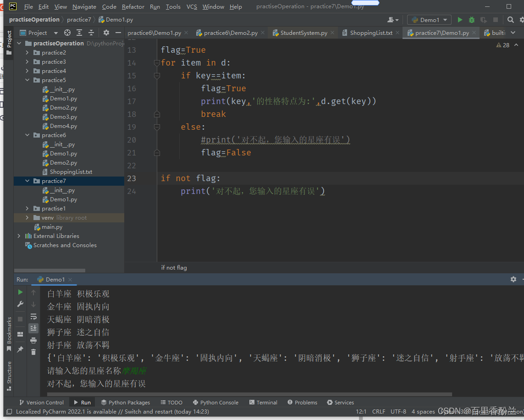
Task: Switch to ShoppingList.txt editor tab
Action: tap(371, 33)
